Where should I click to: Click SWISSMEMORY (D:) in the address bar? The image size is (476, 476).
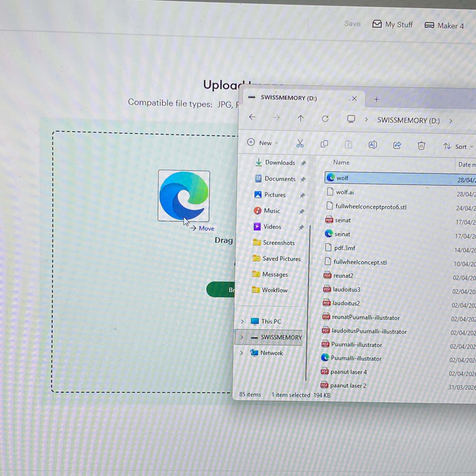408,120
